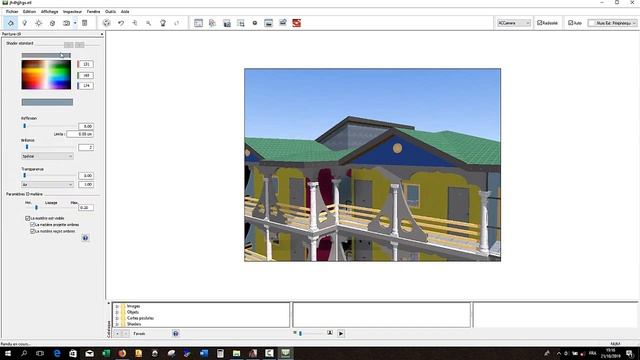
Task: Open the Edition menu
Action: pos(29,11)
